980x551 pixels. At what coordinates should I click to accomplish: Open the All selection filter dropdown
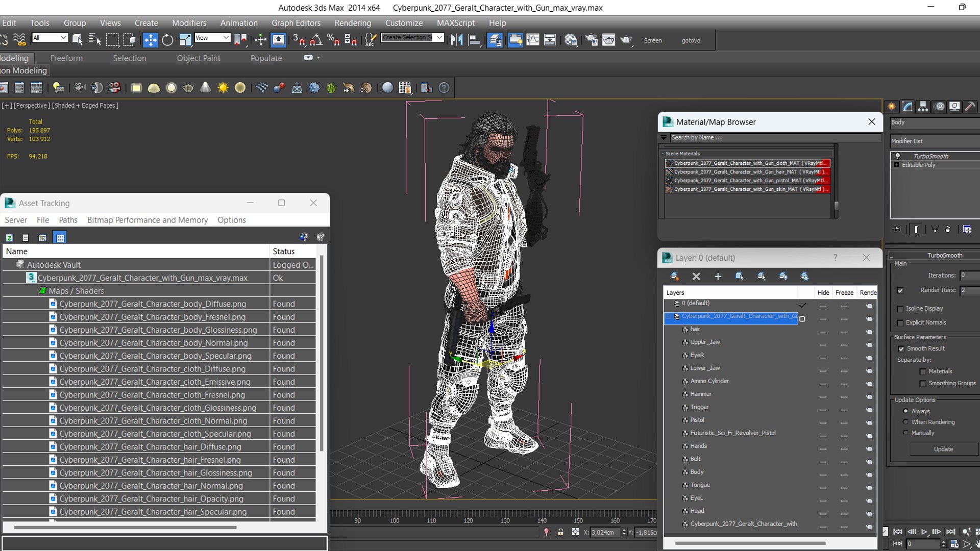click(50, 37)
